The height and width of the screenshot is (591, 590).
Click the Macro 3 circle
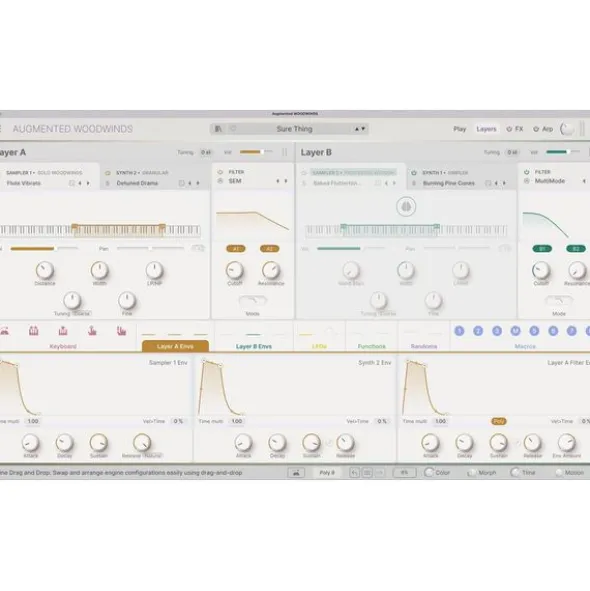(497, 331)
